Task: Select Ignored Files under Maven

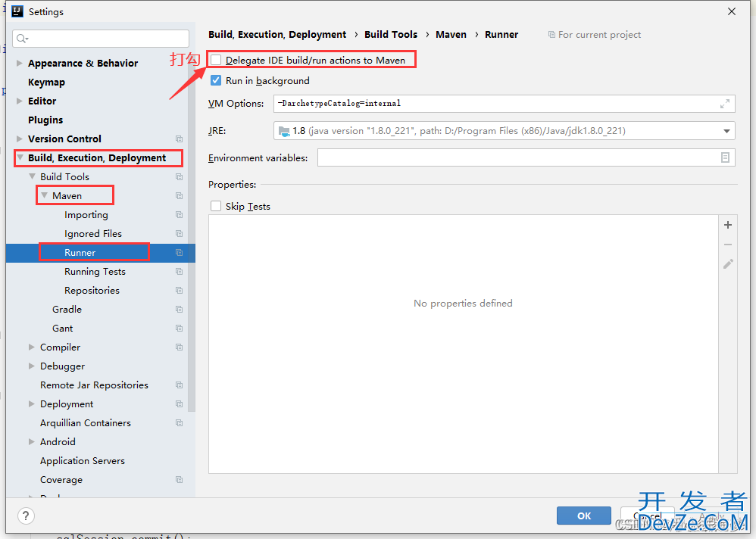Action: 93,234
